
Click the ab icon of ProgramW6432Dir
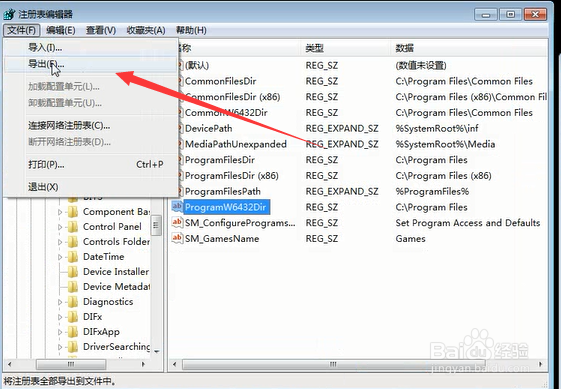(177, 206)
